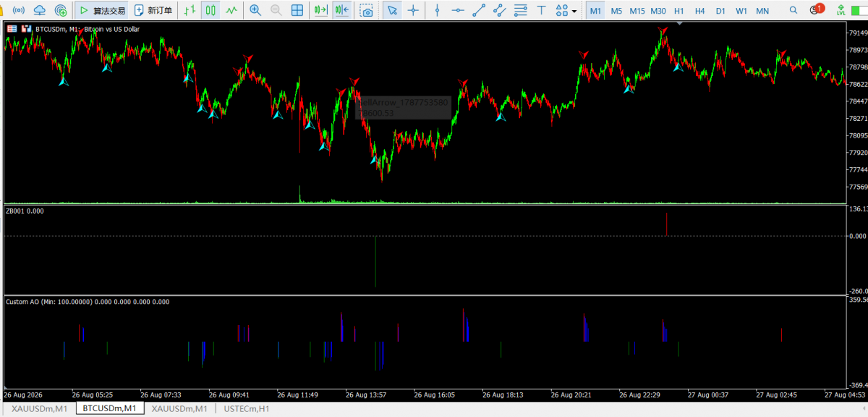Image resolution: width=868 pixels, height=417 pixels.
Task: Select the Fibonacci retracement tool
Action: pyautogui.click(x=521, y=11)
